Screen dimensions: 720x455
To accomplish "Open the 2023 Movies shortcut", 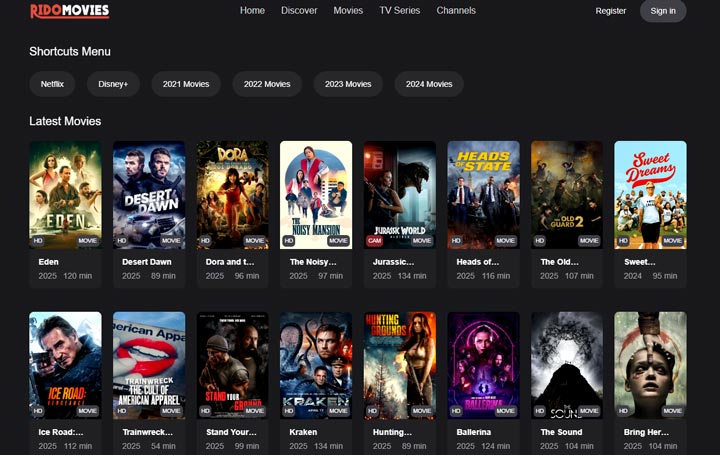I will [x=348, y=84].
